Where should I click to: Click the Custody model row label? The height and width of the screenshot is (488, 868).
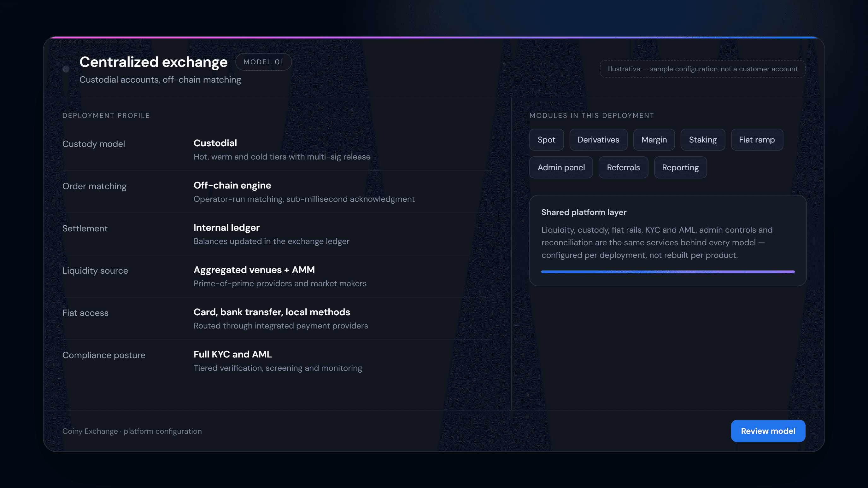tap(94, 144)
